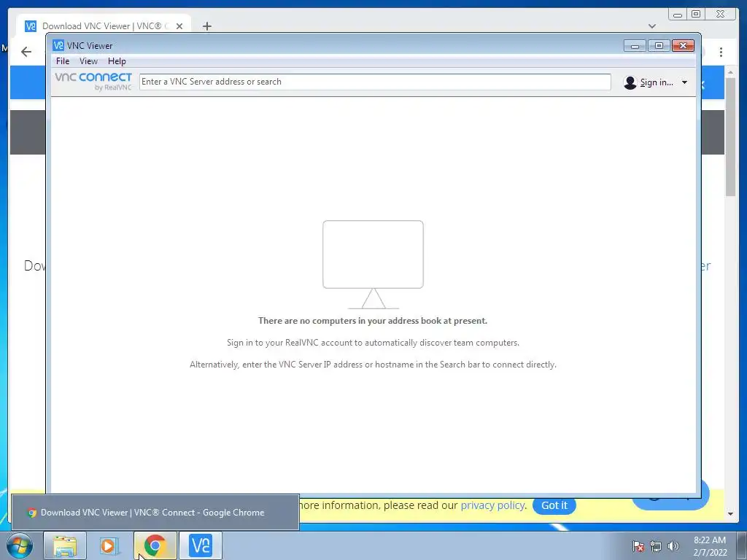Go back in Chrome browser
This screenshot has width=747, height=560.
click(26, 52)
